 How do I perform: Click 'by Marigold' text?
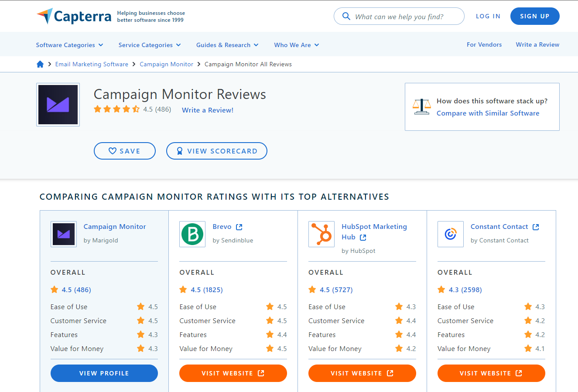coord(101,240)
